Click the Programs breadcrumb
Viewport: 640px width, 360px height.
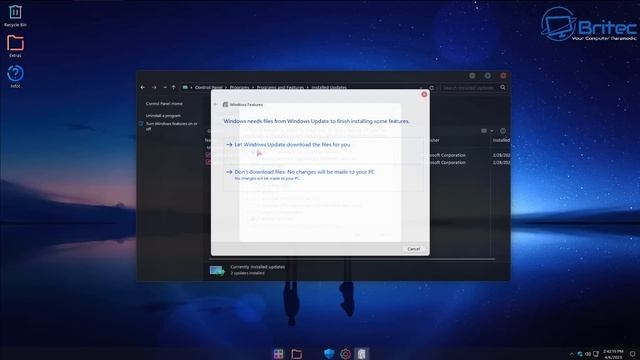point(239,87)
